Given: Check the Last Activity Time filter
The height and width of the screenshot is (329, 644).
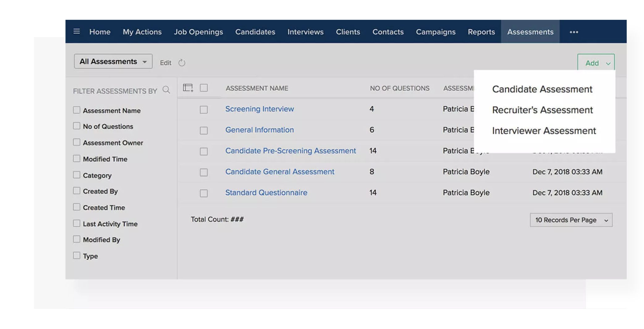Looking at the screenshot, I should 77,223.
